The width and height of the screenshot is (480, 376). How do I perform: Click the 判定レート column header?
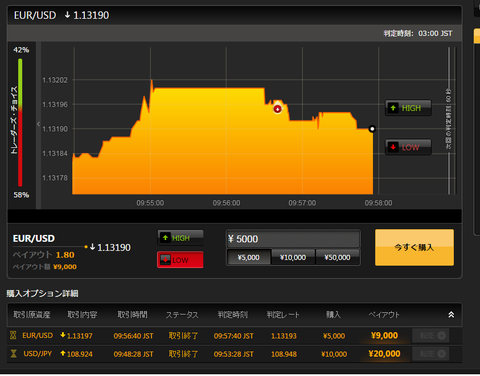pyautogui.click(x=283, y=315)
